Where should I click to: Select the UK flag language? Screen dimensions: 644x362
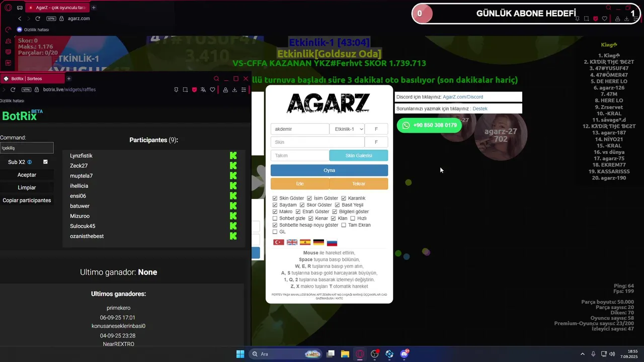(292, 242)
